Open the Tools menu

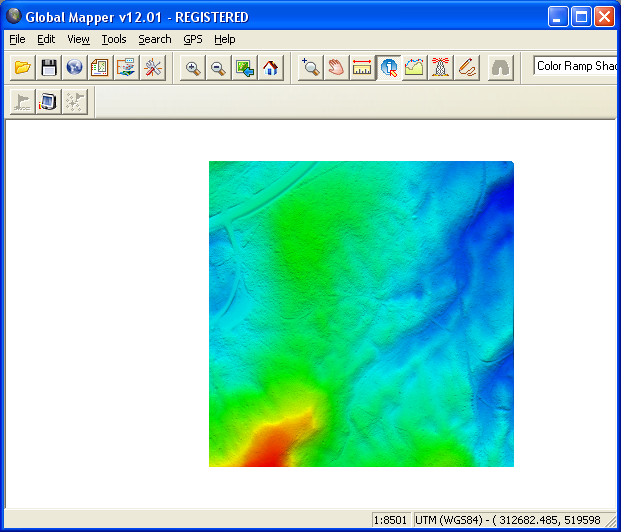coord(114,39)
